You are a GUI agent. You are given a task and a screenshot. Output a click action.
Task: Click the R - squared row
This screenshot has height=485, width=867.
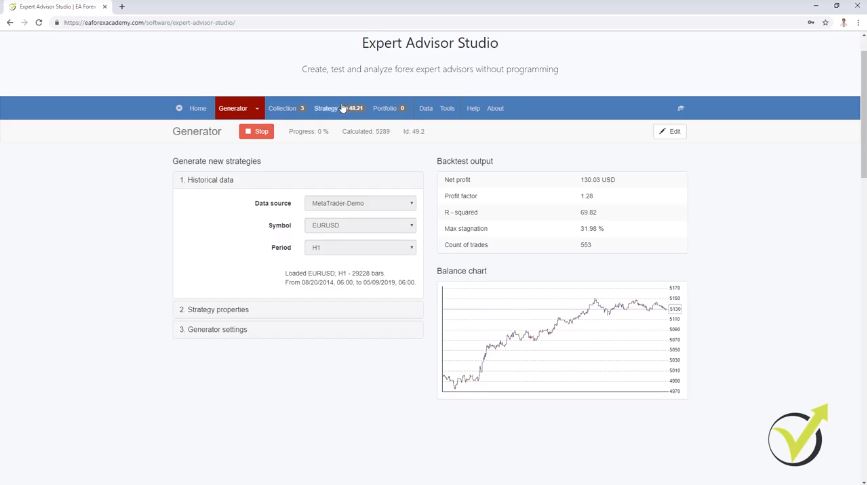click(x=562, y=212)
